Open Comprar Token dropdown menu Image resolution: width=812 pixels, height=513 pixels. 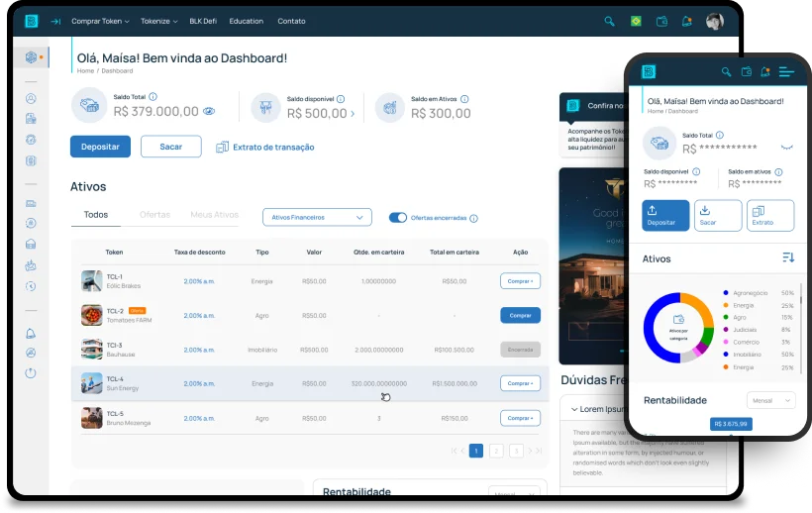[100, 21]
